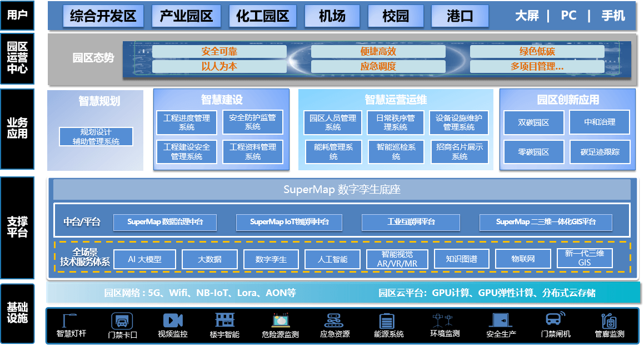
Task: Select the 综合开发区 user button
Action: (x=103, y=16)
